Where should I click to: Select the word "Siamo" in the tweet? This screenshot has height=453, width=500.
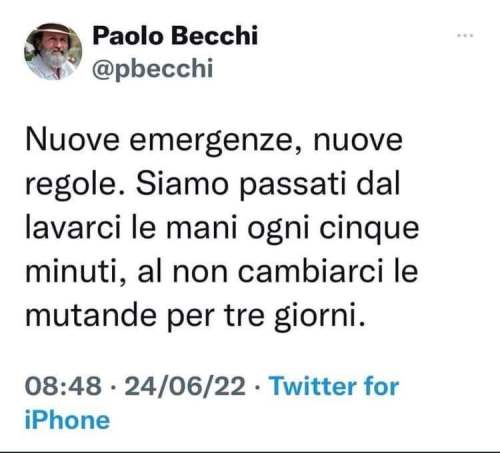(182, 184)
